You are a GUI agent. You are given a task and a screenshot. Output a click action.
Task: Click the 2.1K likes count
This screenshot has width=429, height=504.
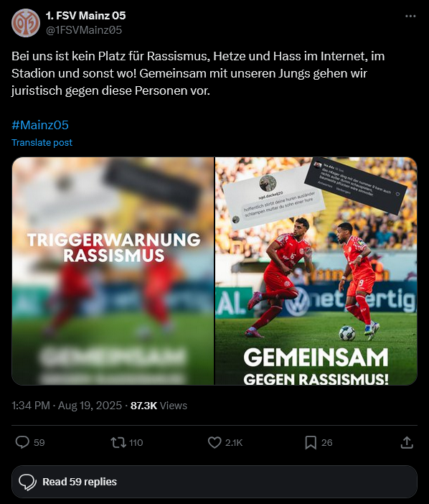pos(234,442)
